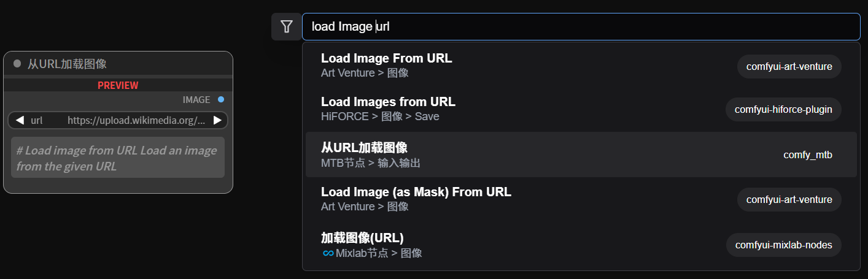
Task: Select highlighted 从URL加载图像 search result
Action: click(581, 155)
